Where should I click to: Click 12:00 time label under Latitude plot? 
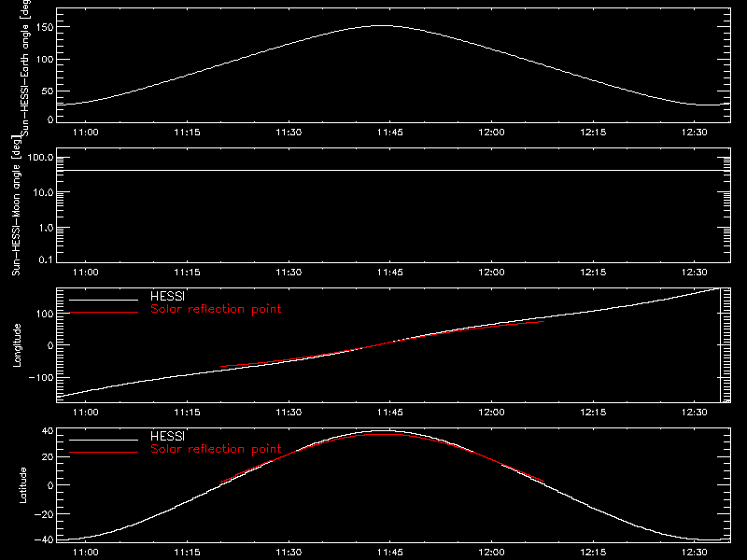click(492, 553)
